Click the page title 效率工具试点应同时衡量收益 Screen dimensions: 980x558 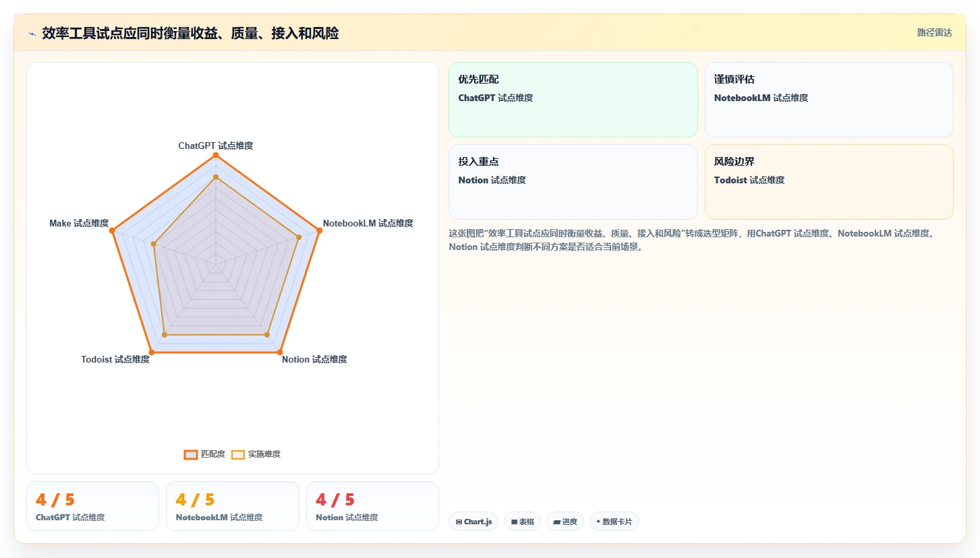pos(190,33)
